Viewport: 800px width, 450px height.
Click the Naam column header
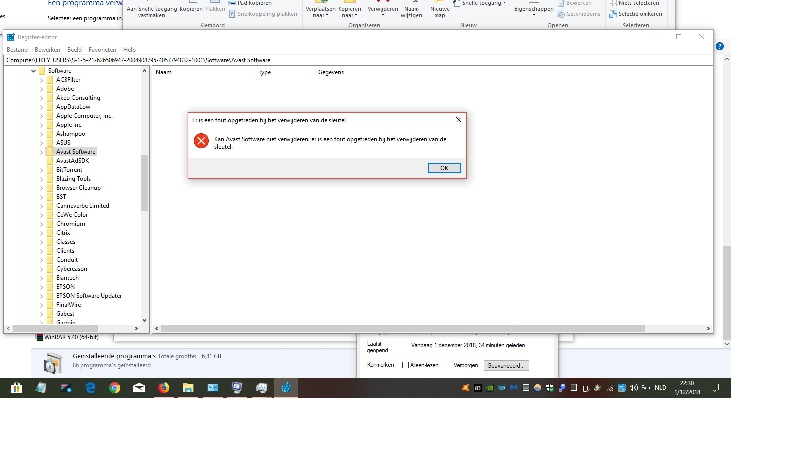pyautogui.click(x=164, y=72)
